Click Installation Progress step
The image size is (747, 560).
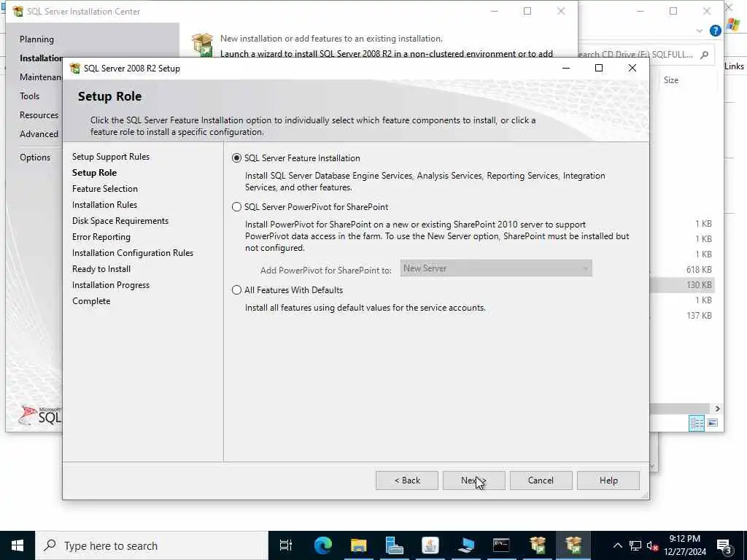pyautogui.click(x=111, y=285)
